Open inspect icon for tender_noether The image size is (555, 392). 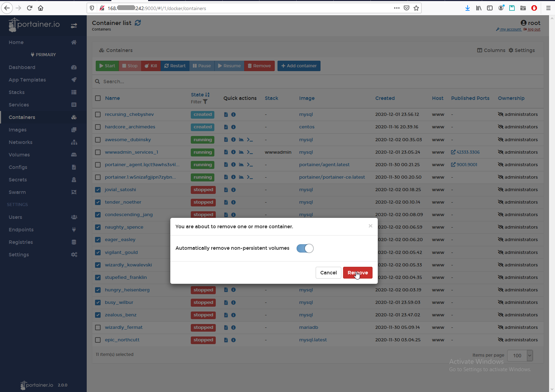(233, 202)
